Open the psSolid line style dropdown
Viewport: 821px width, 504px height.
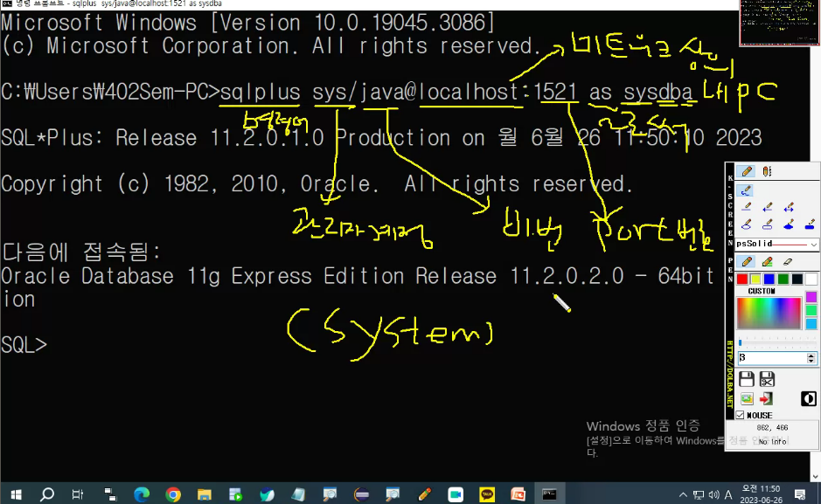click(x=776, y=244)
